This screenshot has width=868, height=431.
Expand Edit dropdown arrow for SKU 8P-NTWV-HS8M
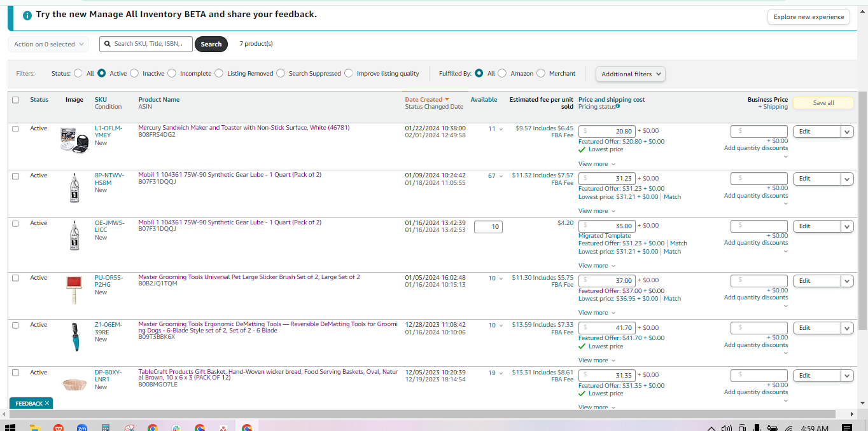click(847, 179)
